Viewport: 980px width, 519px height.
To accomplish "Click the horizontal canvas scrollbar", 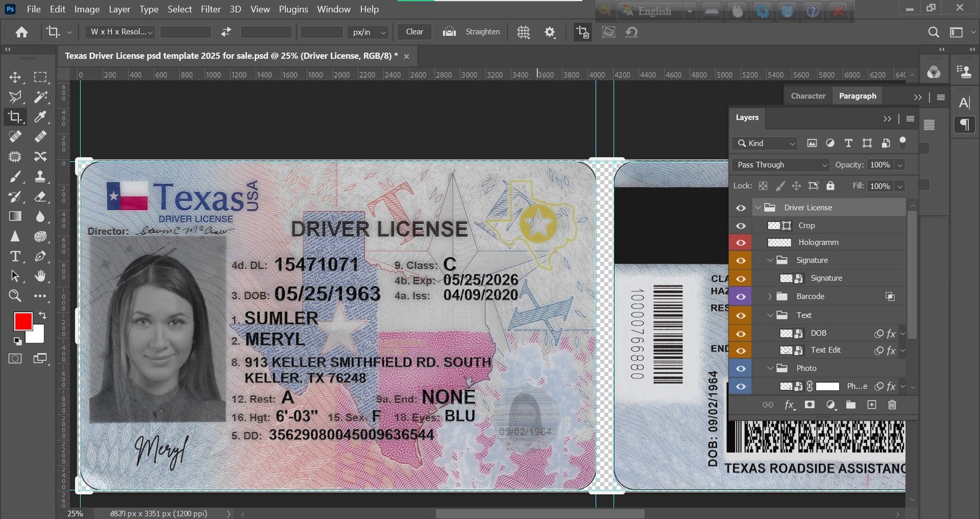I will point(540,513).
